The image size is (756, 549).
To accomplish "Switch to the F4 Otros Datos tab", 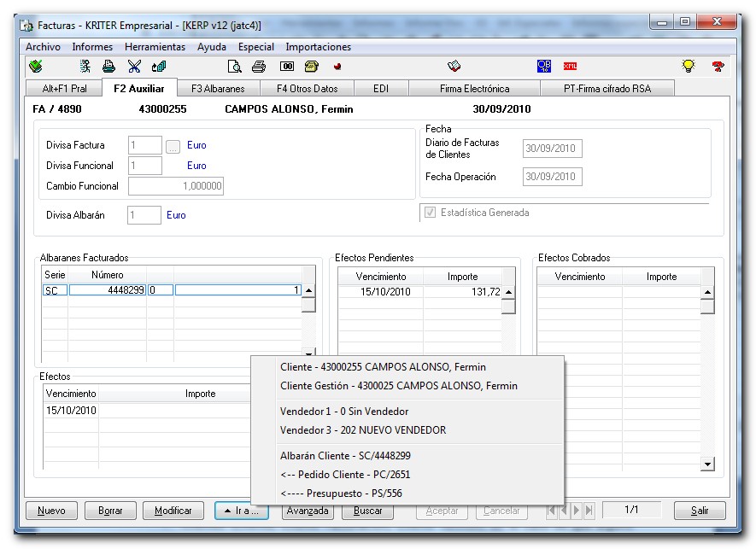I will point(308,89).
